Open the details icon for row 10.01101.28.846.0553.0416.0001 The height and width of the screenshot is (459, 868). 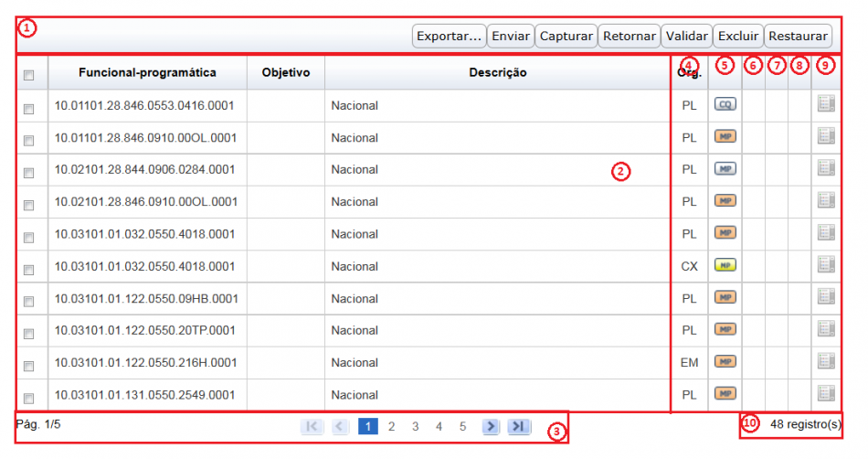pos(826,105)
